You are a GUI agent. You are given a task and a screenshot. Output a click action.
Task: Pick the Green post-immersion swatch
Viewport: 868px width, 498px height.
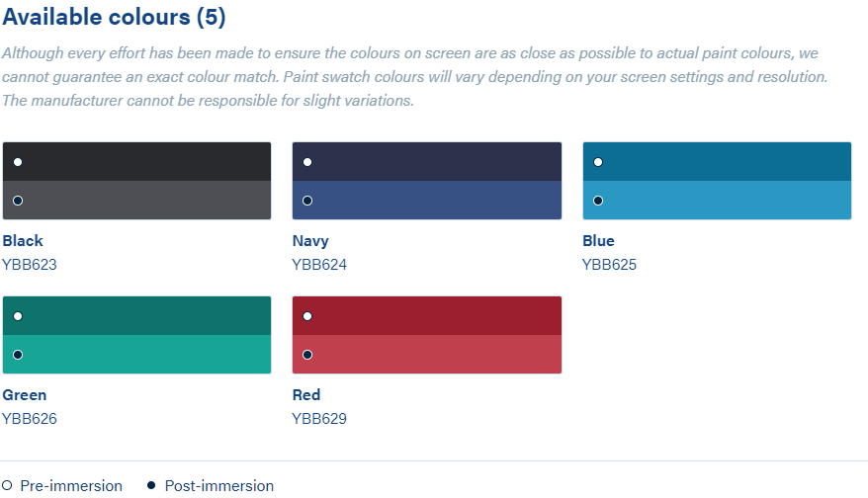136,355
